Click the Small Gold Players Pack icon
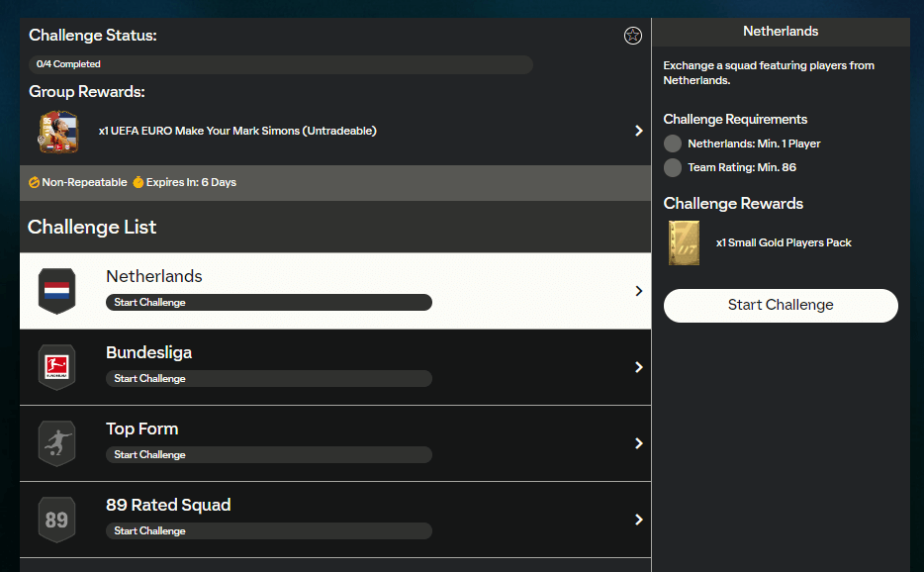The height and width of the screenshot is (572, 924). click(684, 242)
